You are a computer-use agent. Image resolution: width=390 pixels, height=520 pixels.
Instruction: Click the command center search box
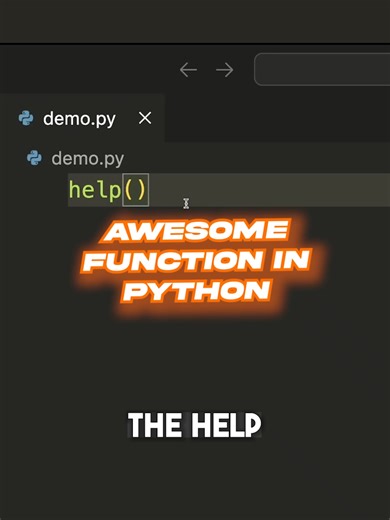(322, 69)
